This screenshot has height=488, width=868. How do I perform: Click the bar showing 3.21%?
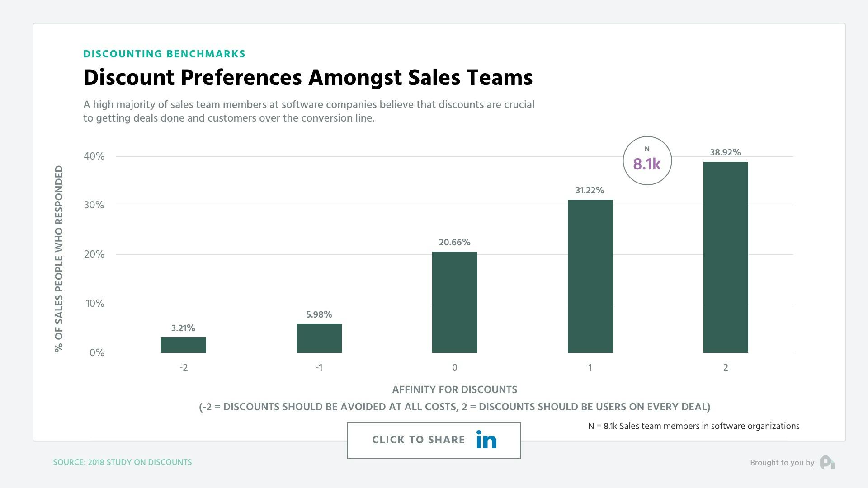tap(183, 344)
